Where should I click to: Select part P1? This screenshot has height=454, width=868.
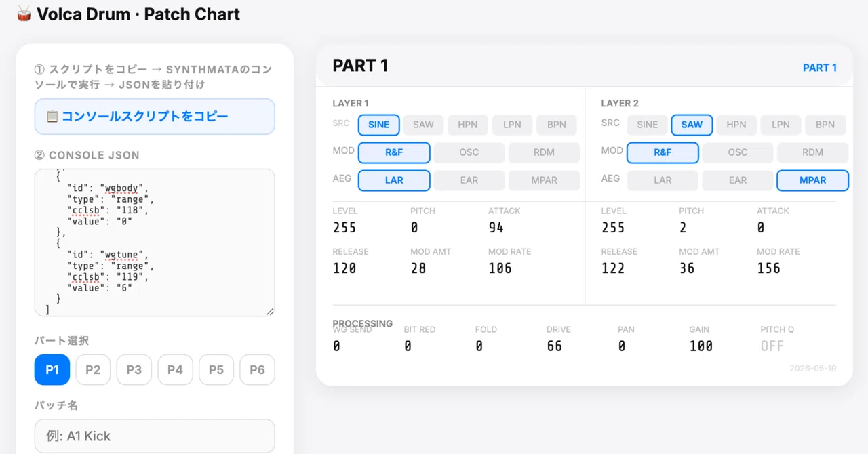52,370
